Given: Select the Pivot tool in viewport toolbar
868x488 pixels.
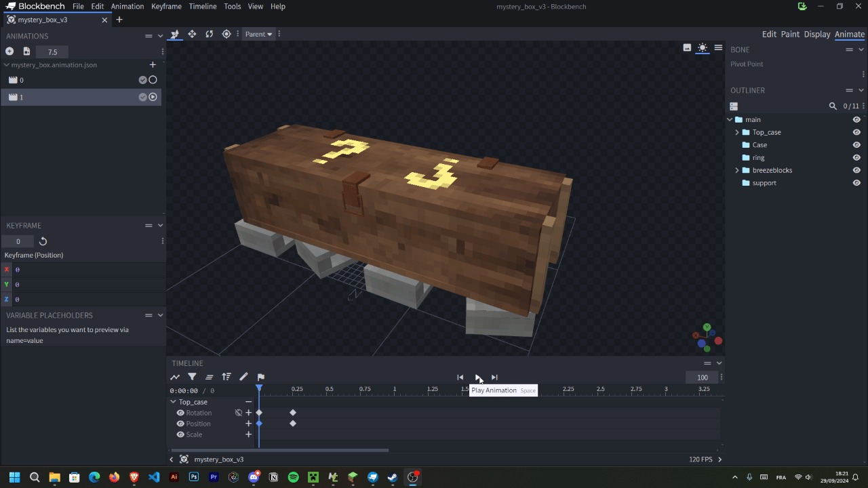Looking at the screenshot, I should pyautogui.click(x=226, y=34).
